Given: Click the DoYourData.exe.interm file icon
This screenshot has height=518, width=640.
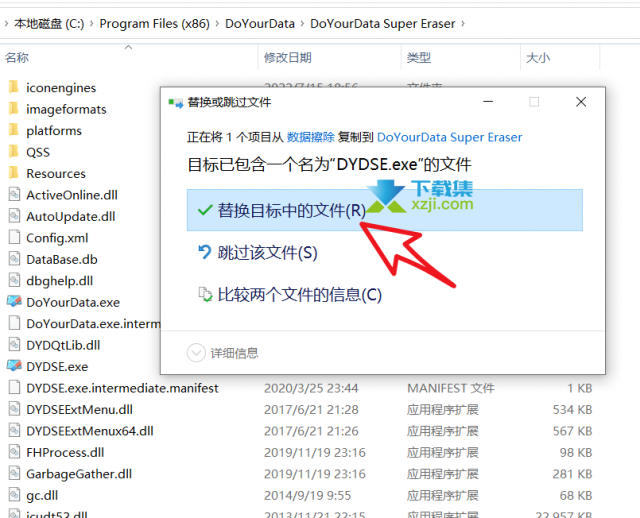Looking at the screenshot, I should 14,323.
